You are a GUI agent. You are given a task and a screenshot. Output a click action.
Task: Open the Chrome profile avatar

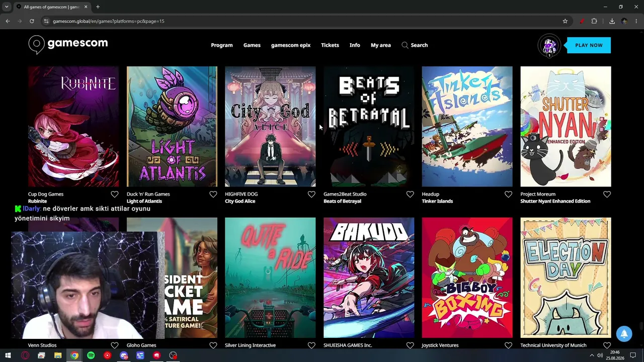click(624, 21)
